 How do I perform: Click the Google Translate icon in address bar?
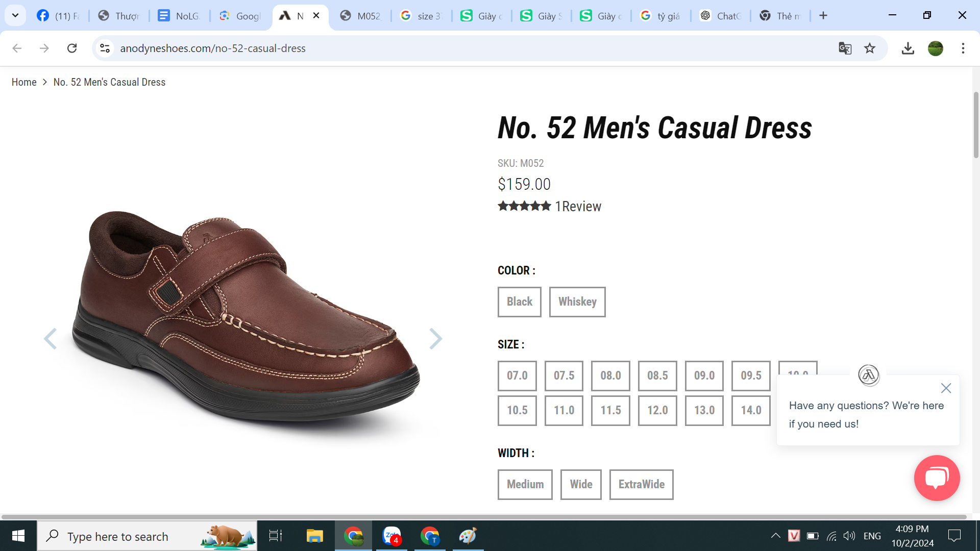tap(845, 48)
